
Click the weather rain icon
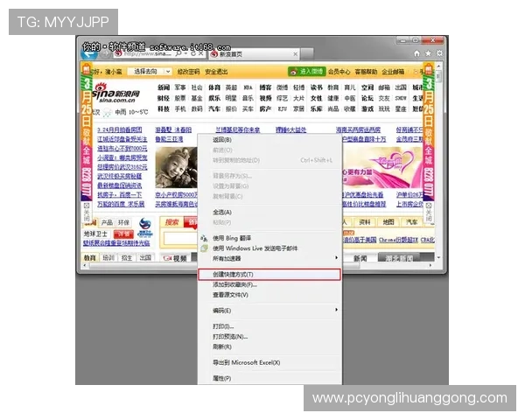click(x=107, y=113)
